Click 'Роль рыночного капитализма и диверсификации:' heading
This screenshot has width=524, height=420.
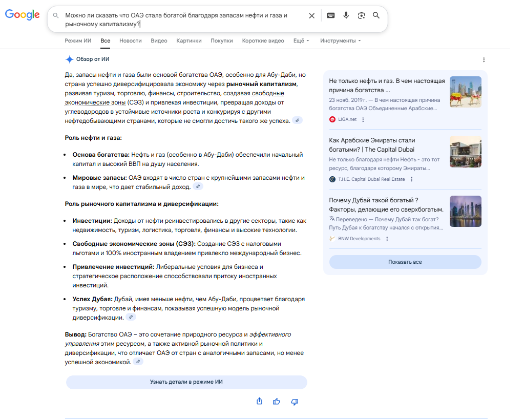click(x=142, y=204)
